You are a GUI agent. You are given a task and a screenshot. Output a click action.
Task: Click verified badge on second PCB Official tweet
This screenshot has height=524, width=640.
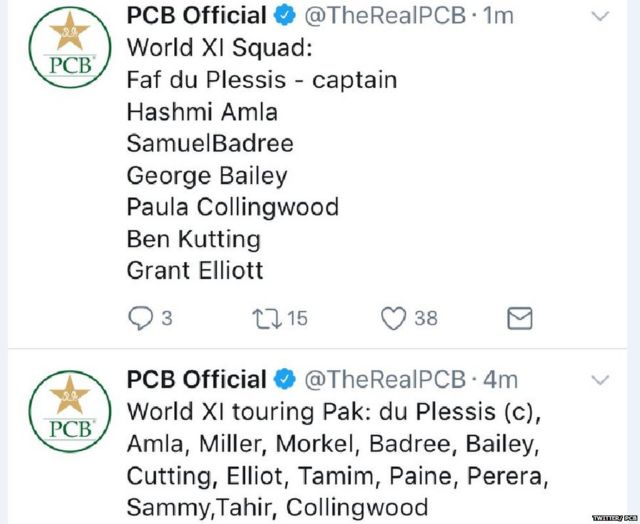click(x=284, y=380)
